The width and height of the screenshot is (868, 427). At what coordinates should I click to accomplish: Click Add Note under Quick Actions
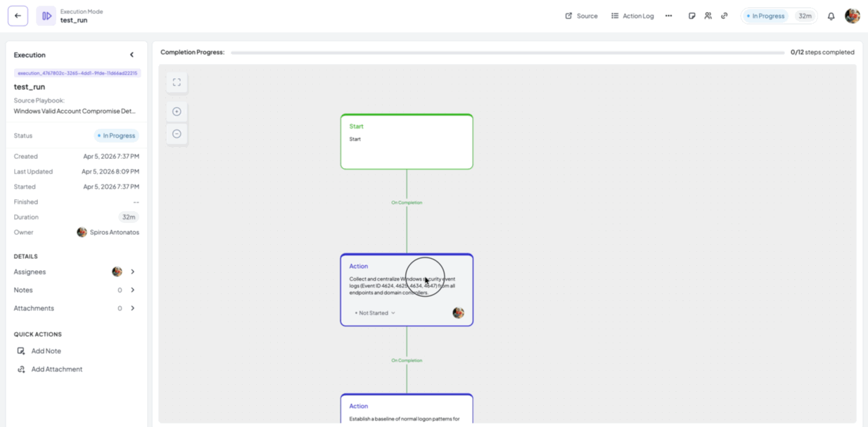45,350
